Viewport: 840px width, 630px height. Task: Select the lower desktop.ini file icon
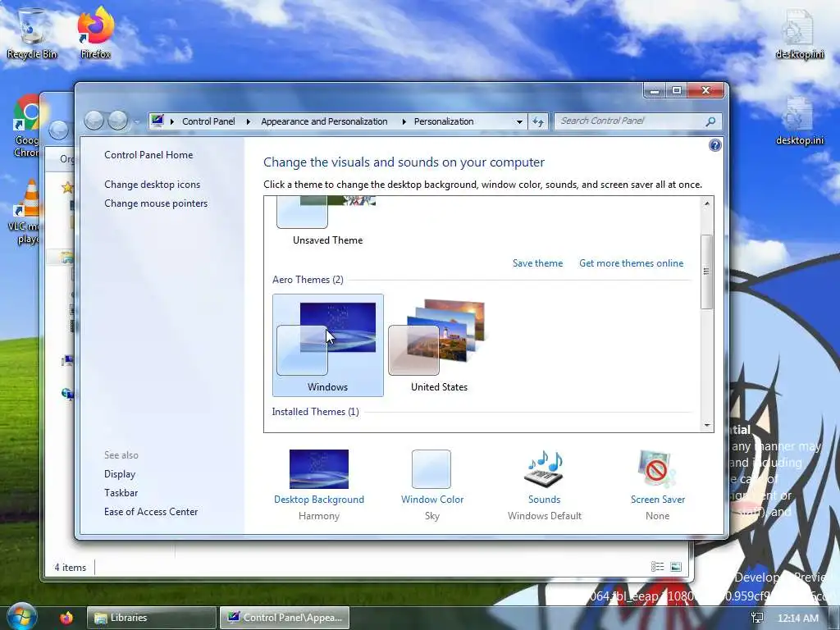point(799,121)
